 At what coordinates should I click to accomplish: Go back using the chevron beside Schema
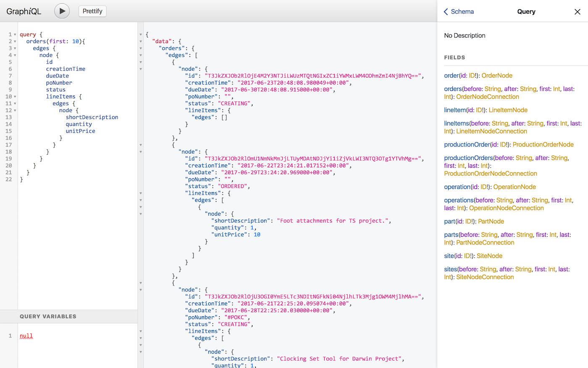click(x=445, y=12)
